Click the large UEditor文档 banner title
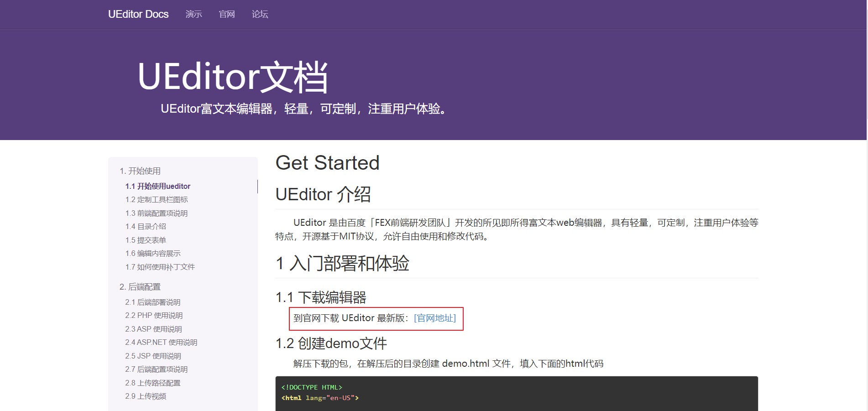The height and width of the screenshot is (411, 868). coord(233,77)
